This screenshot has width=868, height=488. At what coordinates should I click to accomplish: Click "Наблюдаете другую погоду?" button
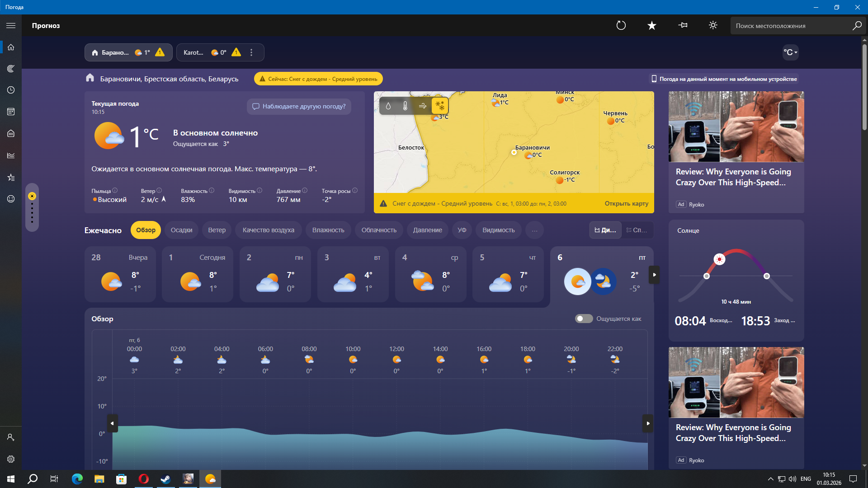click(299, 107)
